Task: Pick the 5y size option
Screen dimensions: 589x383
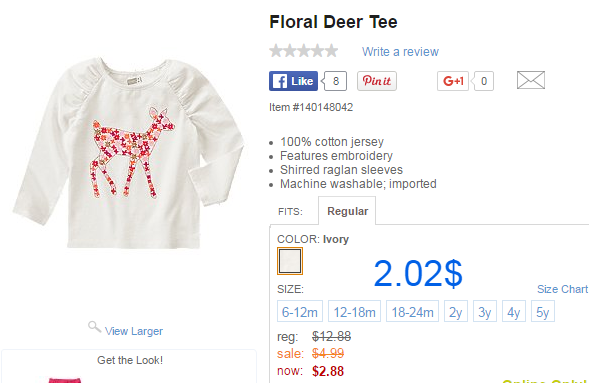Action: pyautogui.click(x=543, y=311)
